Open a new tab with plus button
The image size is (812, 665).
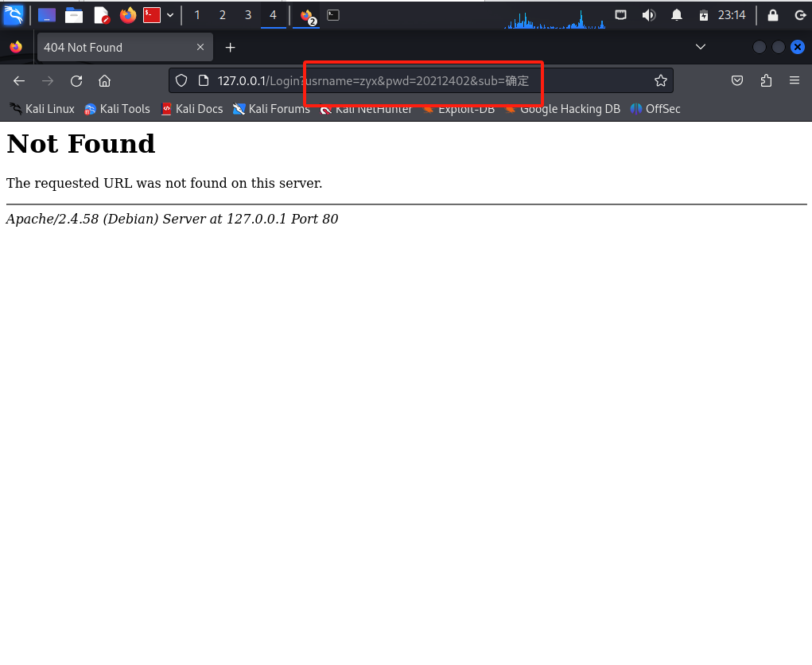click(x=231, y=48)
